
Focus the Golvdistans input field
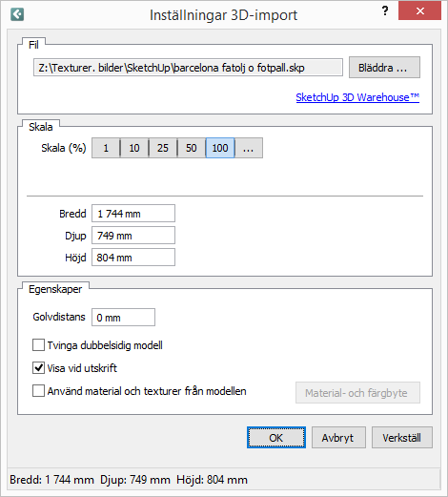123,318
